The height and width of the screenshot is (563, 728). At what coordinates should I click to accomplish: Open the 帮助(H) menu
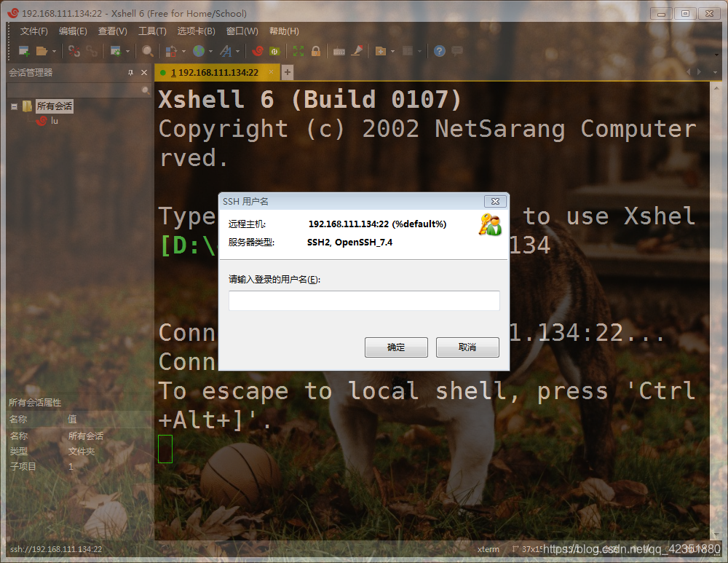click(x=284, y=31)
